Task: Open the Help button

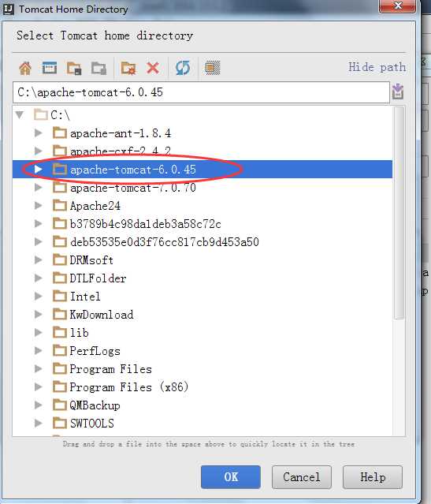Action: point(373,477)
